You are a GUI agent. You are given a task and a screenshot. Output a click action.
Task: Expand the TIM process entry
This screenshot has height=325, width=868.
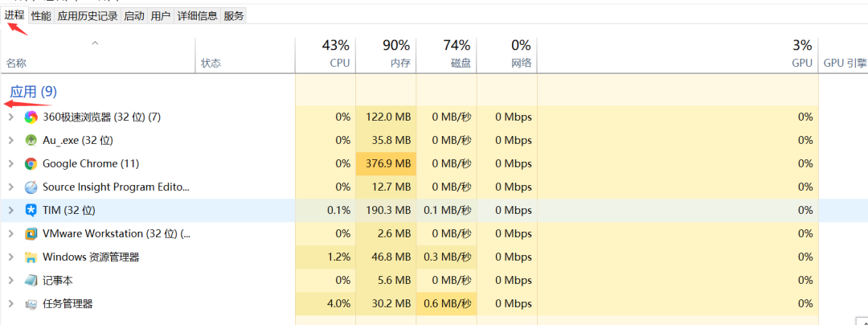coord(10,210)
